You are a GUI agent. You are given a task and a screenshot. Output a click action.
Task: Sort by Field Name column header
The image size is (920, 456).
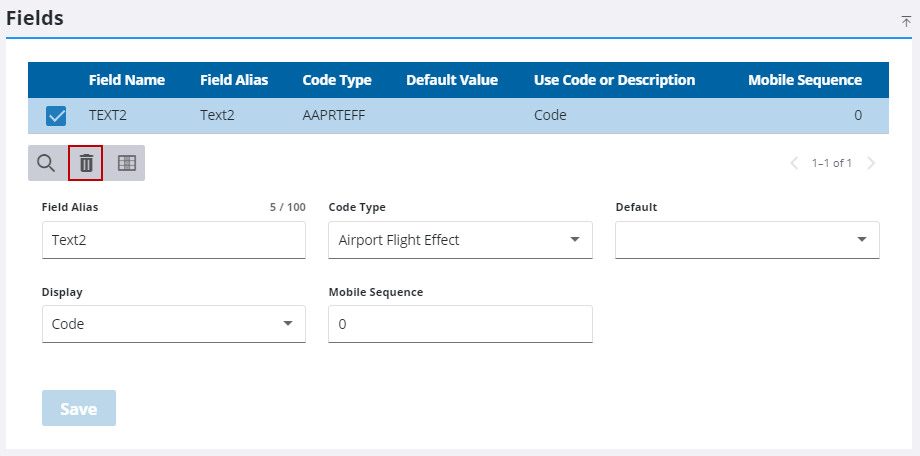[x=127, y=80]
